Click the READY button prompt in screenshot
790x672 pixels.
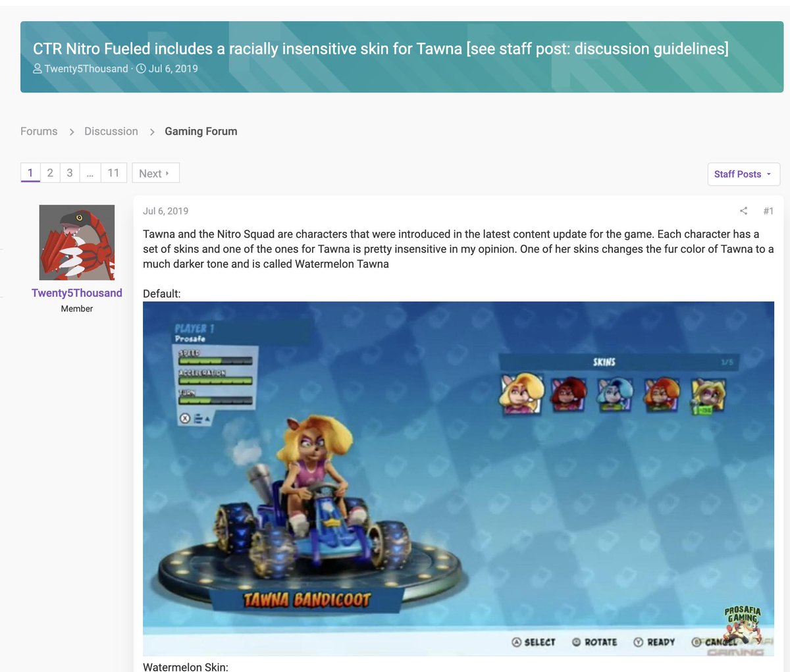pos(654,642)
